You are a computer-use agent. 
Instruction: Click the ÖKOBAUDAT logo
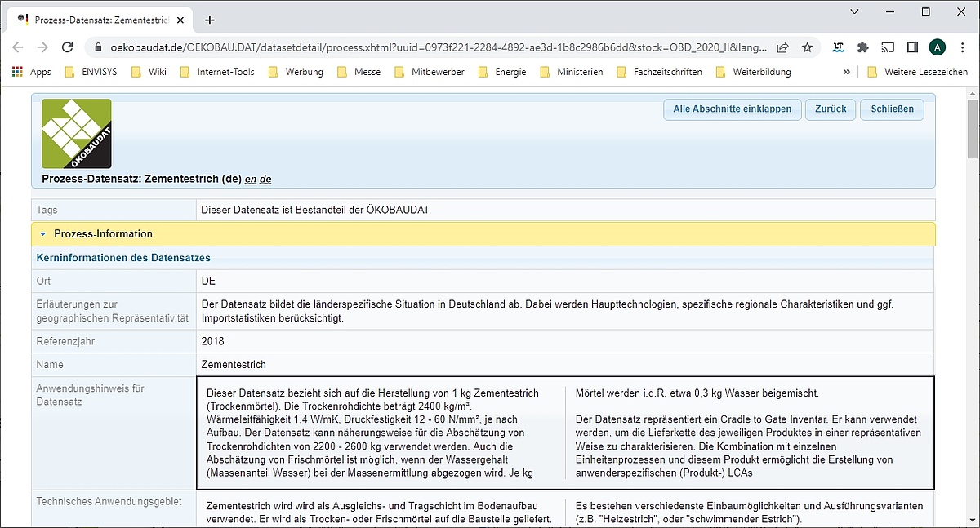tap(76, 134)
